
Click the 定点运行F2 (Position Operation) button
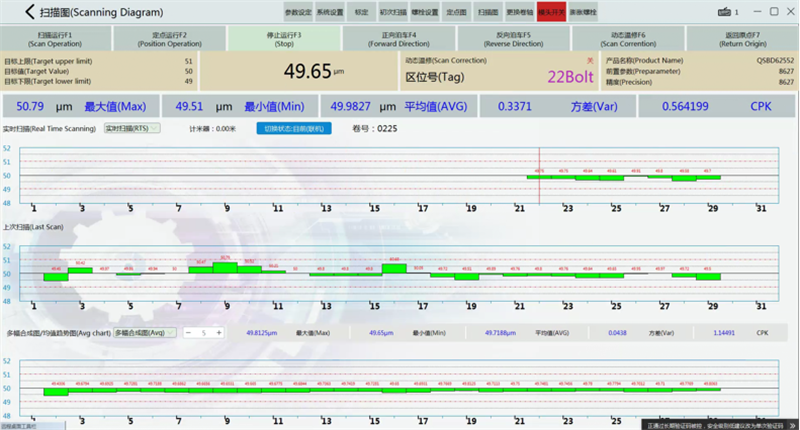tap(170, 38)
